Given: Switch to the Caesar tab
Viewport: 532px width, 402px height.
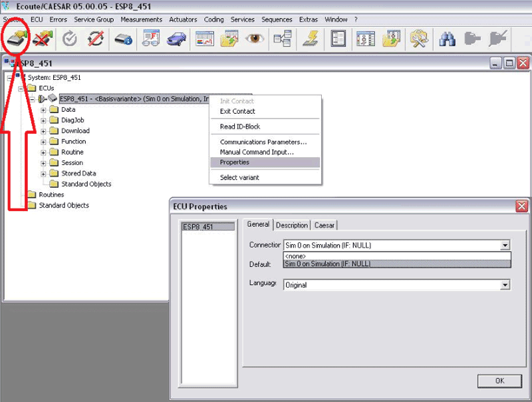Looking at the screenshot, I should (325, 225).
